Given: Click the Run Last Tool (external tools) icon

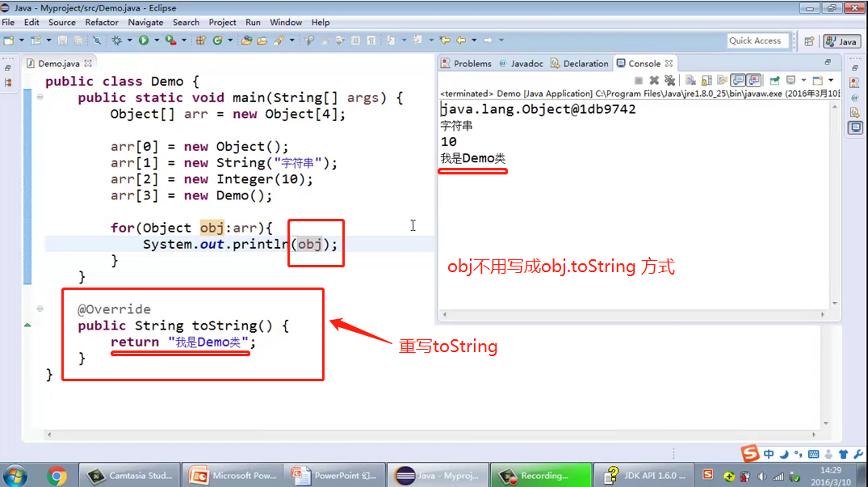Looking at the screenshot, I should (171, 40).
